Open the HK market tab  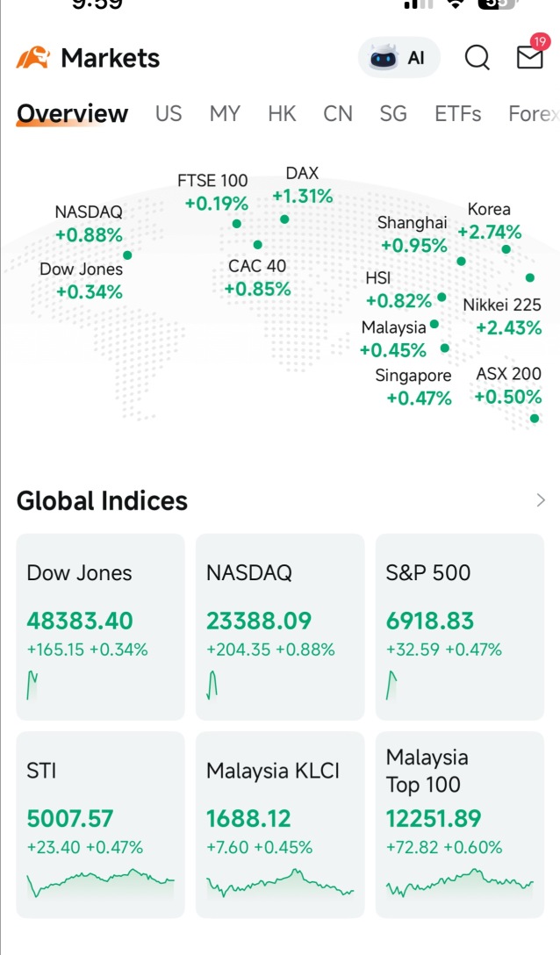coord(282,114)
